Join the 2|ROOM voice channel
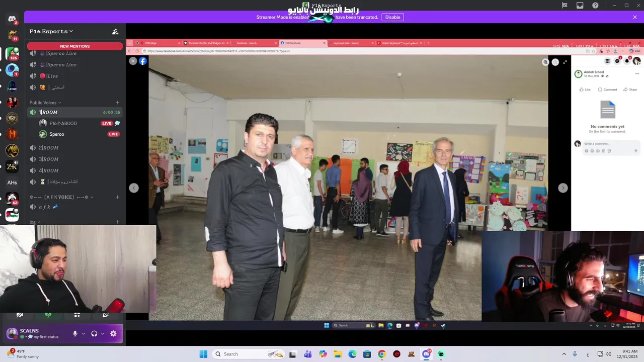This screenshot has height=362, width=644. coord(74,148)
